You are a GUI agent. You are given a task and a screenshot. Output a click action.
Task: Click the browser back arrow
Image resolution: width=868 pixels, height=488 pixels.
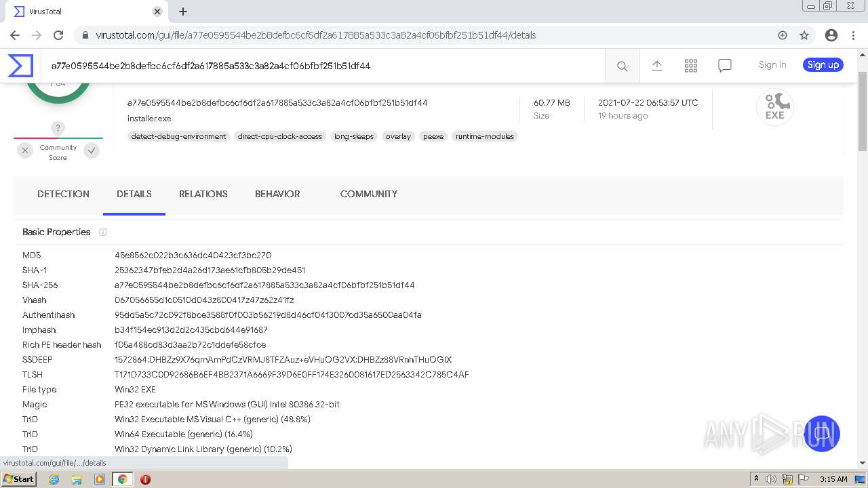point(15,35)
